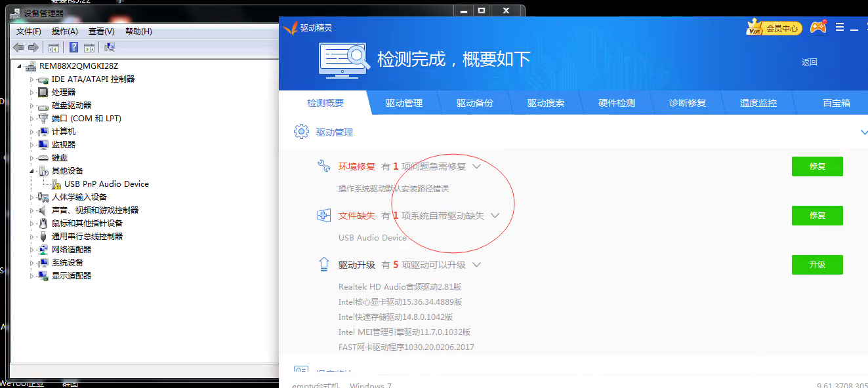868x388 pixels.
Task: Click the 升级 button for 驱动升级
Action: coord(817,265)
